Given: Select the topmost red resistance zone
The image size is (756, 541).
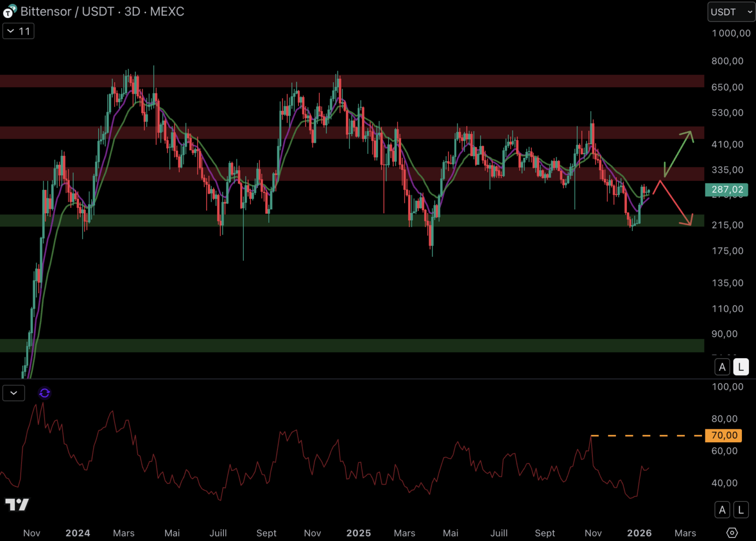Looking at the screenshot, I should click(x=350, y=81).
